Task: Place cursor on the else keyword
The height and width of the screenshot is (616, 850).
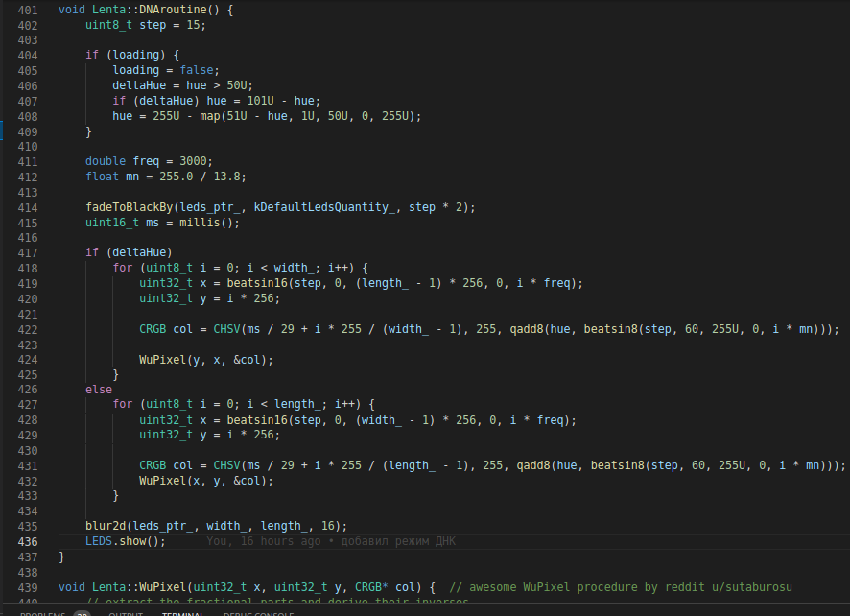Action: click(x=99, y=390)
